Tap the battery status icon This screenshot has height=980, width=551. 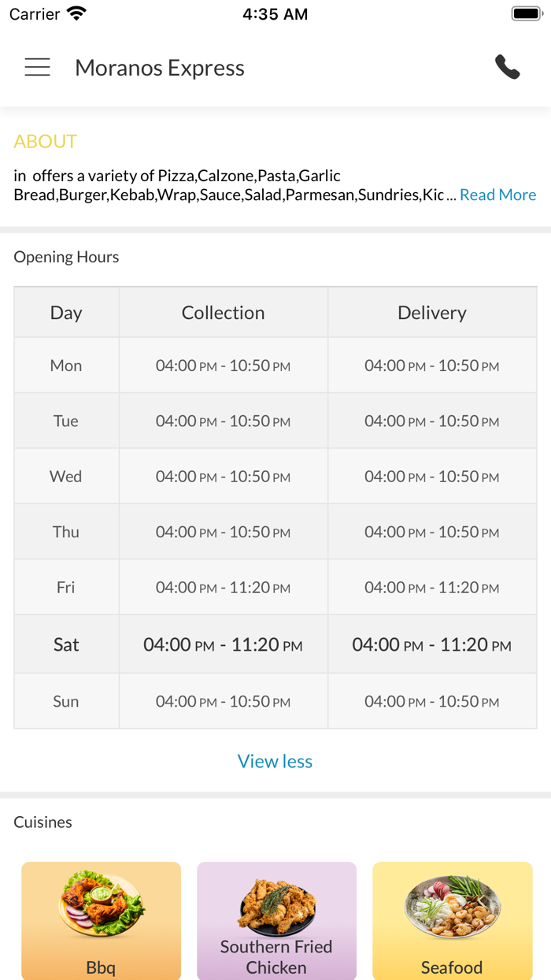(x=525, y=13)
